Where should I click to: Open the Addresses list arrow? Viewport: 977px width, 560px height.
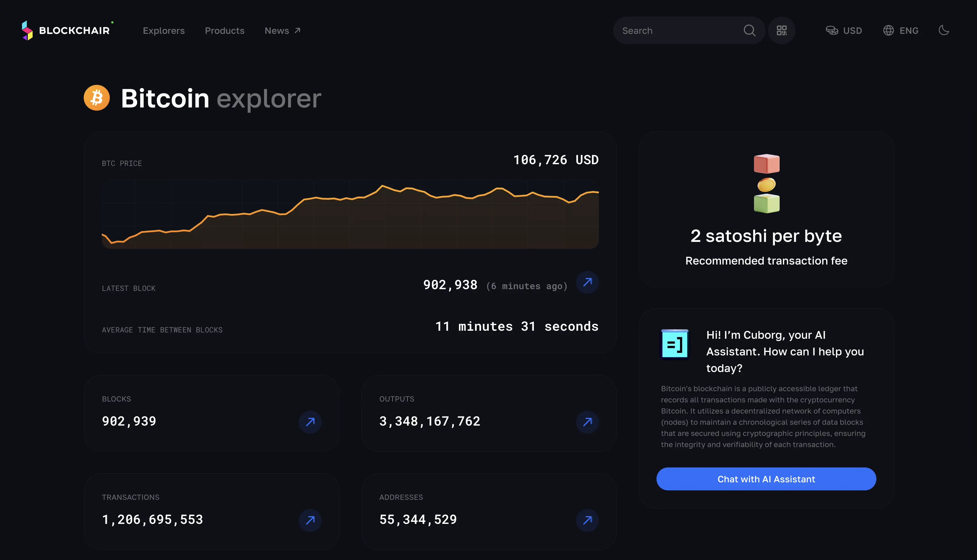point(587,520)
